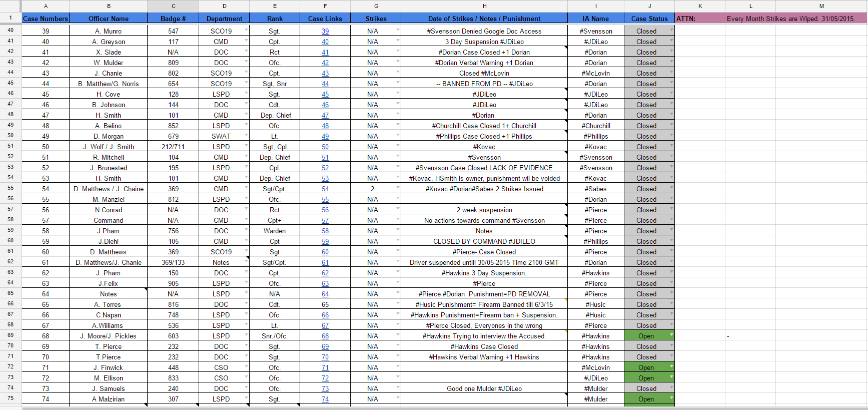868x410 pixels.
Task: Open Case Status dropdown for J. Samuels
Action: point(671,387)
